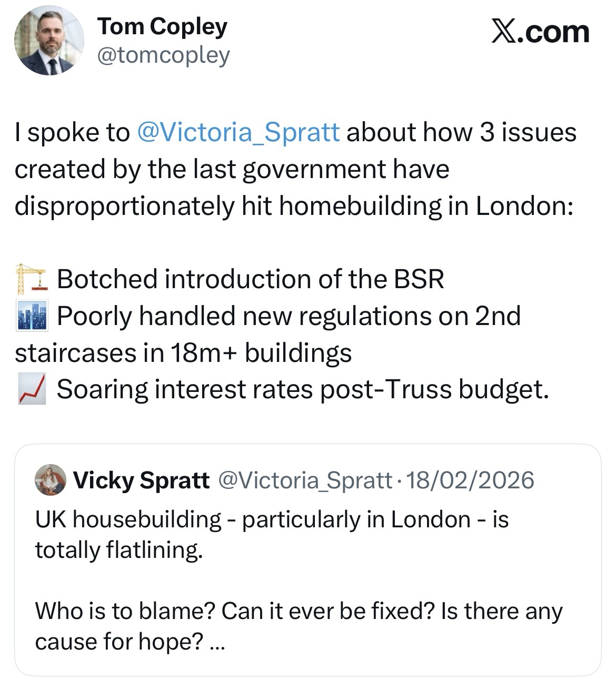The width and height of the screenshot is (616, 688).
Task: Open the blue @Victoria_Spratt mention
Action: click(x=238, y=132)
